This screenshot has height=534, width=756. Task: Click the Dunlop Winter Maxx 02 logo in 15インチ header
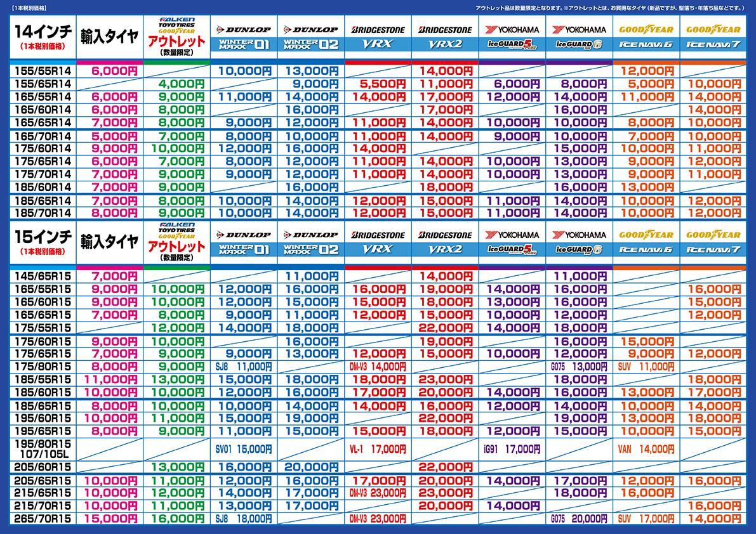(311, 242)
